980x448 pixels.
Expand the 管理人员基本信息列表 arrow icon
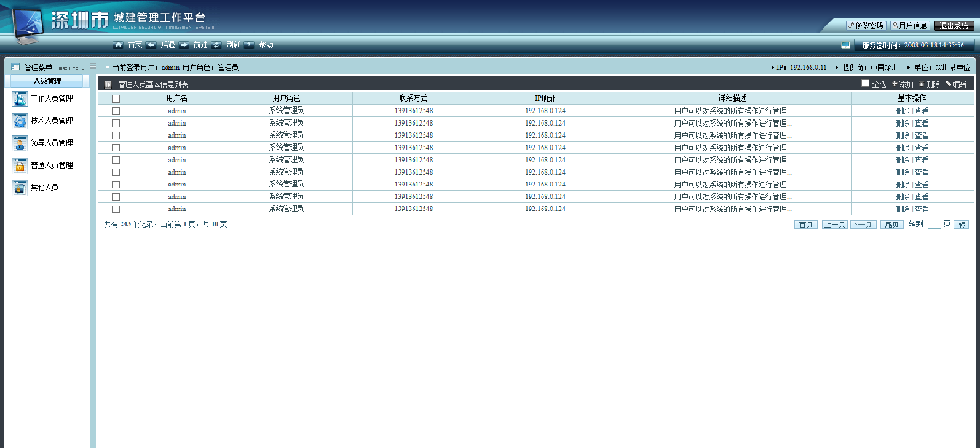pyautogui.click(x=108, y=84)
